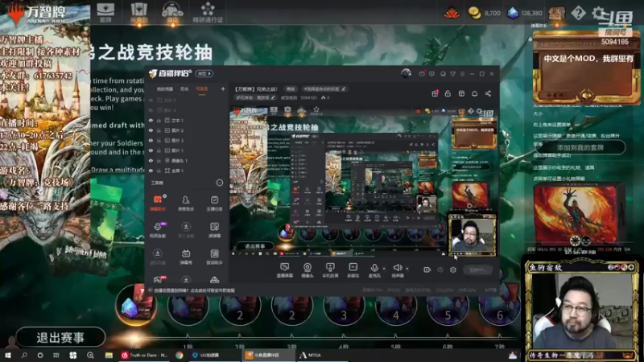Toggle the lock on the 摄像头 1 layer
Viewport: 644px width, 362px height.
coord(159,160)
